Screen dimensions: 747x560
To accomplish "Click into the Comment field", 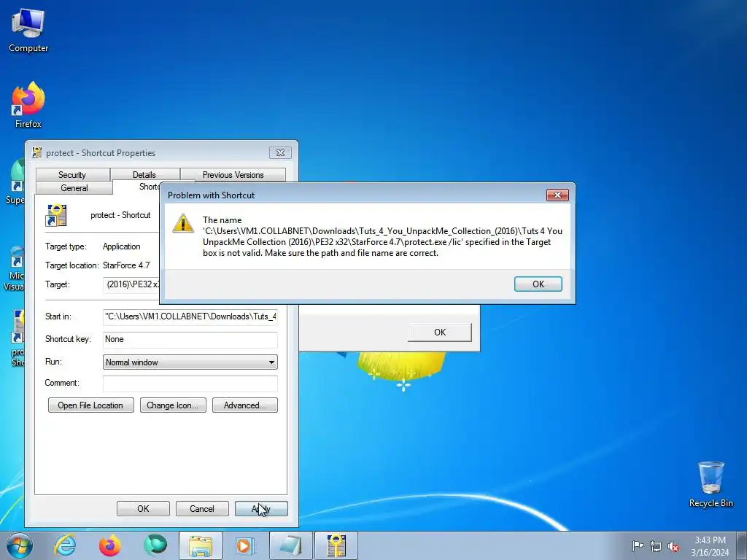I will (x=190, y=384).
